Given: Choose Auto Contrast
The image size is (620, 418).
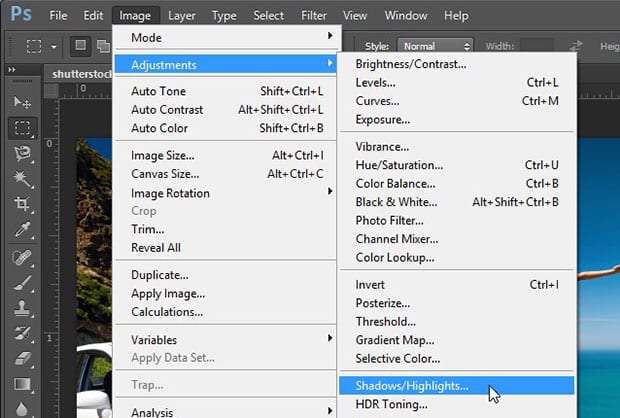Looking at the screenshot, I should [227, 110].
